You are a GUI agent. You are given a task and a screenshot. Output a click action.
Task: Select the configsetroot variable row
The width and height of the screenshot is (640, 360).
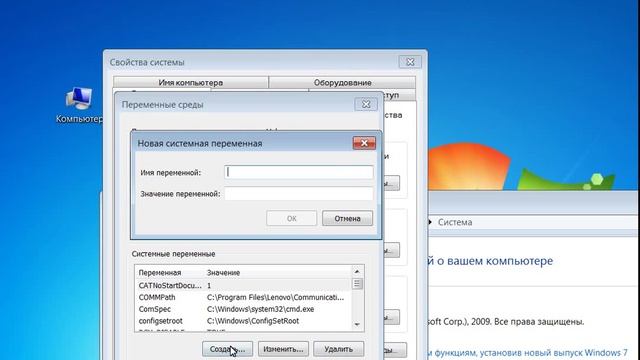243,321
